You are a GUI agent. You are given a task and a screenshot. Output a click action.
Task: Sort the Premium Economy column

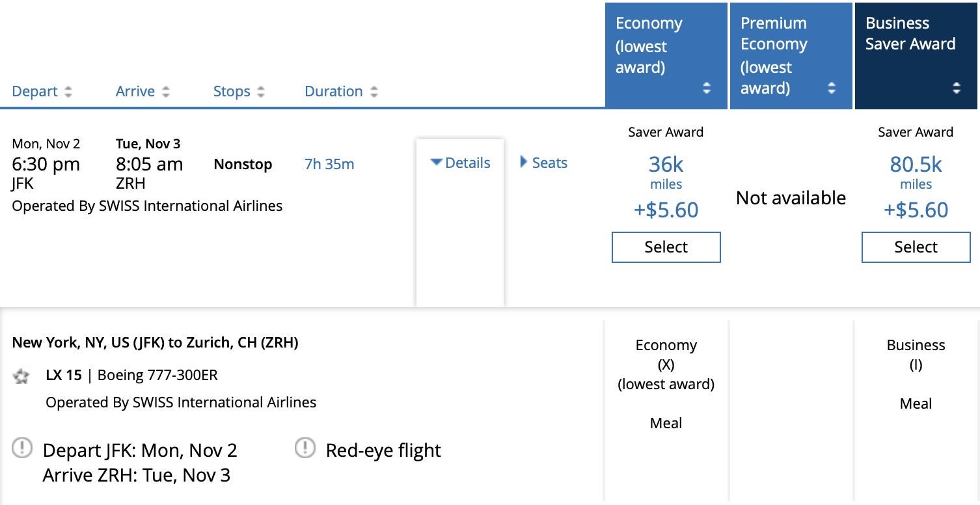click(x=832, y=89)
